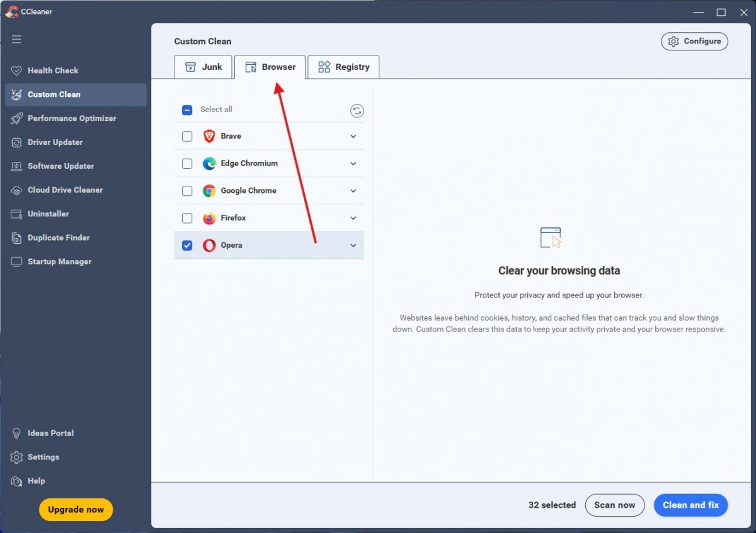756x533 pixels.
Task: Switch to the Junk tab
Action: (203, 67)
